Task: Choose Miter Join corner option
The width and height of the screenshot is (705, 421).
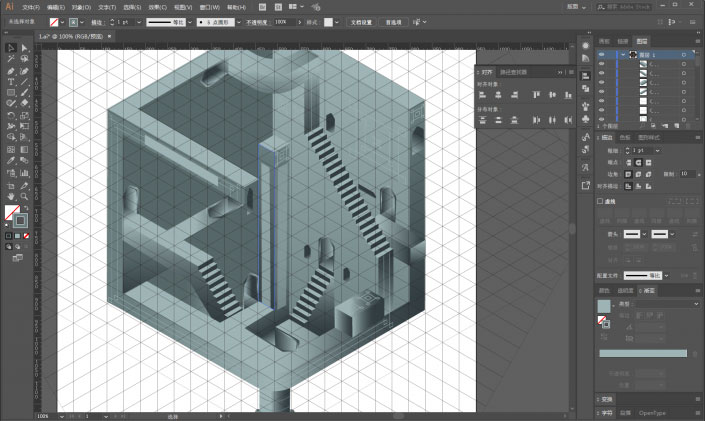Action: pyautogui.click(x=629, y=174)
